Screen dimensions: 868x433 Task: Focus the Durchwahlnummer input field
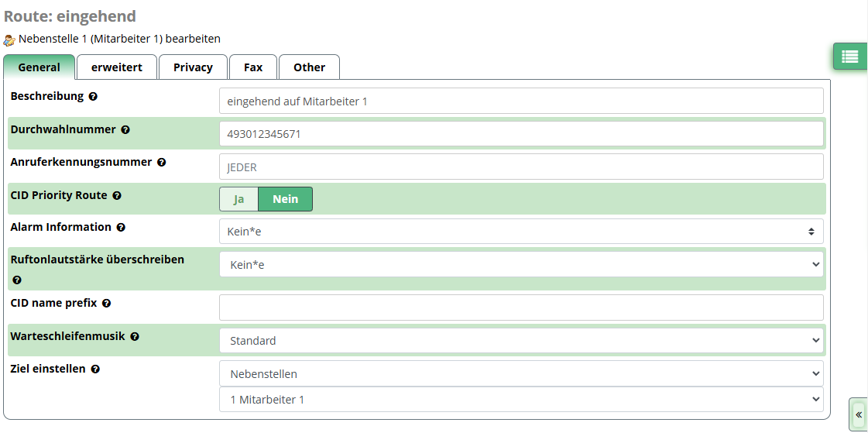521,134
